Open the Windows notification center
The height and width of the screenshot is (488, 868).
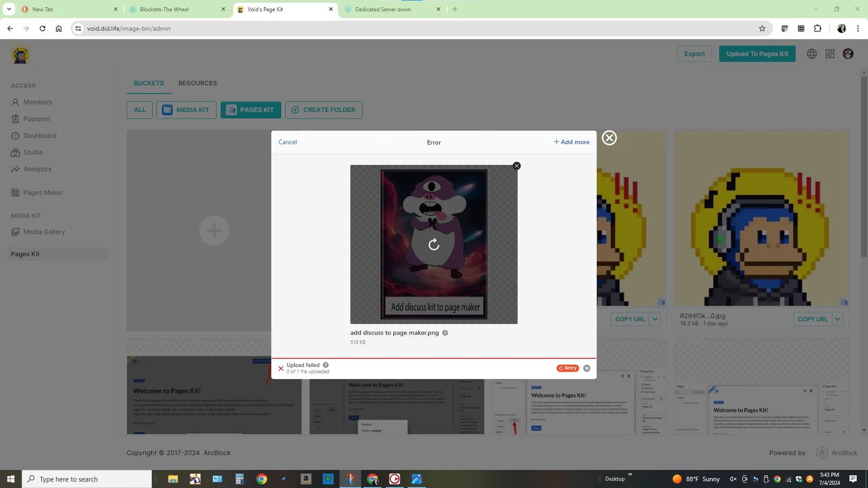tap(853, 479)
